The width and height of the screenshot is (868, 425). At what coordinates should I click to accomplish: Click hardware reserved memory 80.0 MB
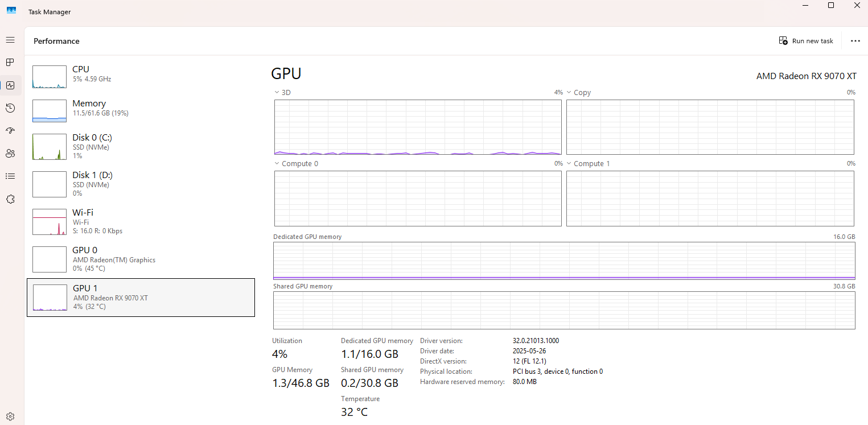[525, 382]
